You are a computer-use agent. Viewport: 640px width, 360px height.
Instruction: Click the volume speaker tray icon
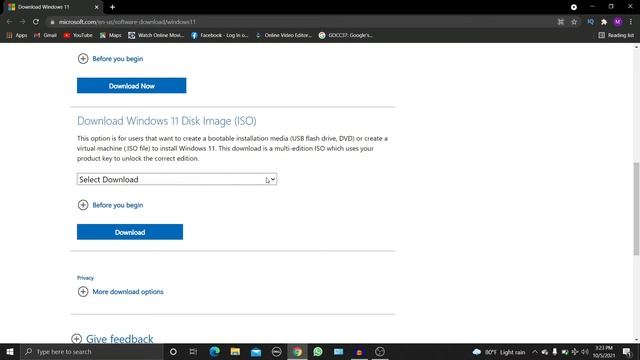585,352
